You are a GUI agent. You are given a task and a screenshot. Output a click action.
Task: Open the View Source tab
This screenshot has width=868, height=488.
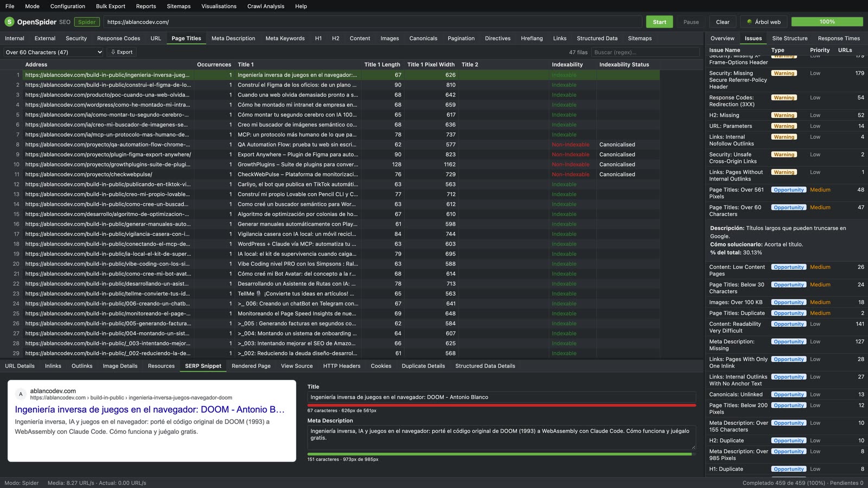tap(297, 366)
